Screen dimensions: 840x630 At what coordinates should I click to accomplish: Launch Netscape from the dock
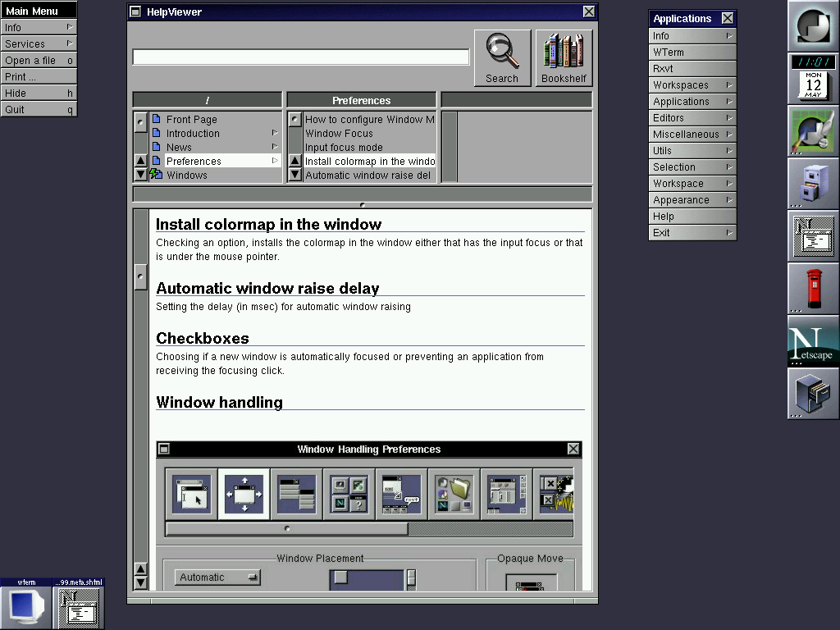813,340
